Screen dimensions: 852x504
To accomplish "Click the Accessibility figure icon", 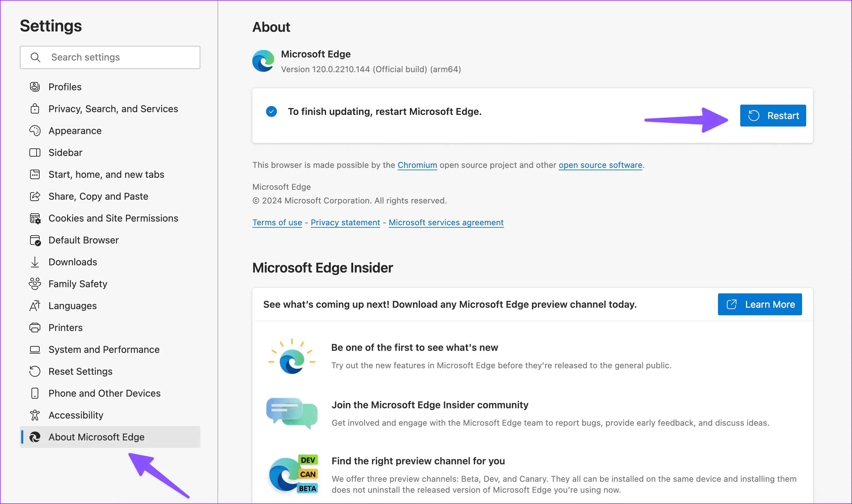I will click(x=35, y=415).
